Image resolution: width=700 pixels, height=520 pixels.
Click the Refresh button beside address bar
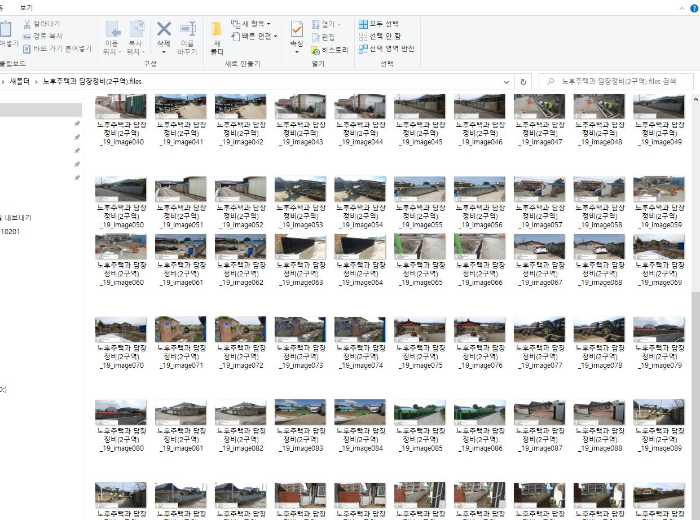pos(523,82)
